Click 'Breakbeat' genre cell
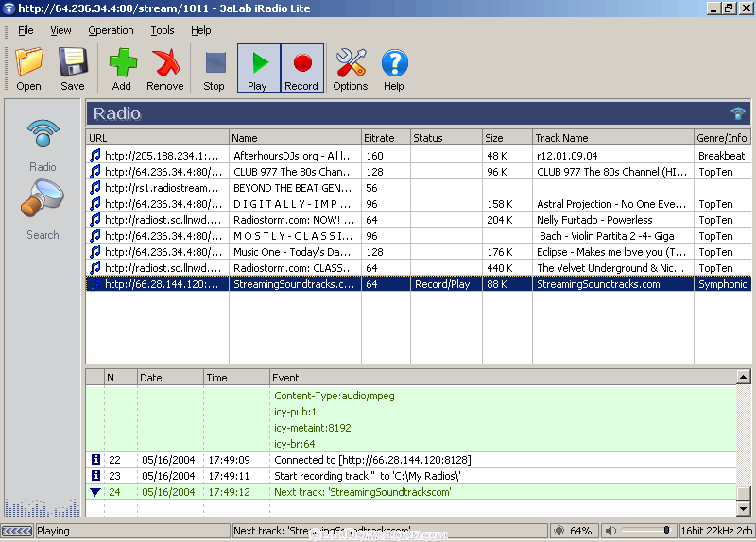Screen dimensions: 756x542 (721, 156)
